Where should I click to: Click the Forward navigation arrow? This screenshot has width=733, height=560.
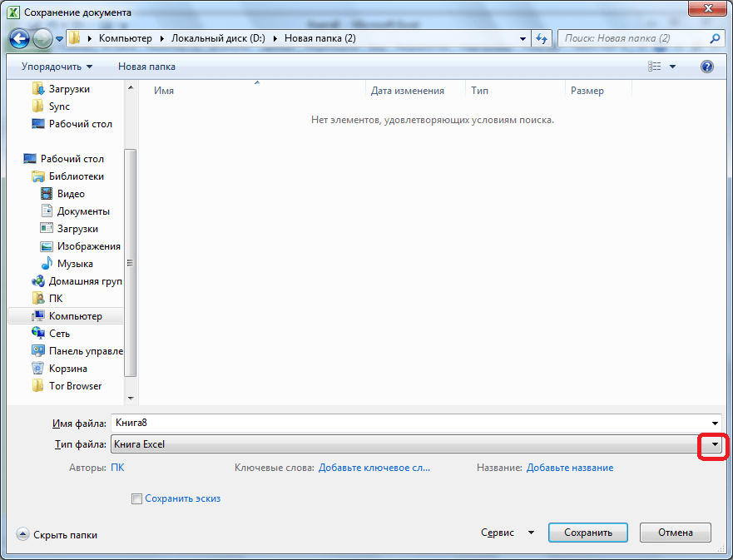point(42,39)
